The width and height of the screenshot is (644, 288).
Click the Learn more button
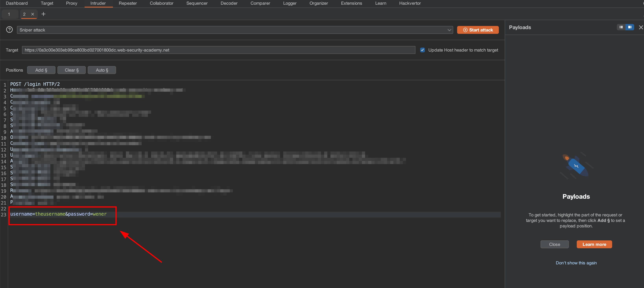(x=594, y=244)
